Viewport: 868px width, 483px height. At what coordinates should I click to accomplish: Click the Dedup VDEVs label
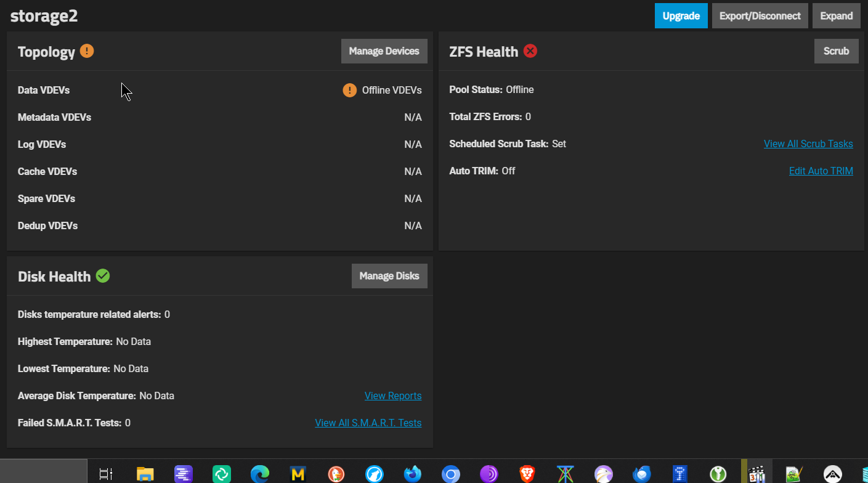point(48,225)
